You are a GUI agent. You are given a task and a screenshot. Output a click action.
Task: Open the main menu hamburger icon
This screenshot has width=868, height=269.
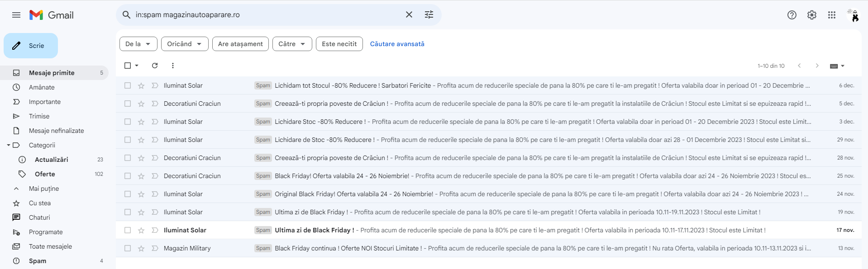tap(16, 15)
